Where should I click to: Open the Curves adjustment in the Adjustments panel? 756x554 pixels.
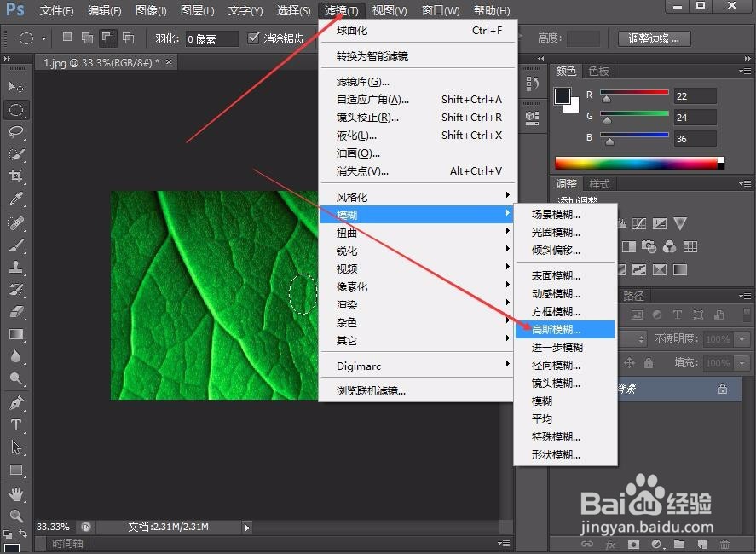[x=639, y=222]
